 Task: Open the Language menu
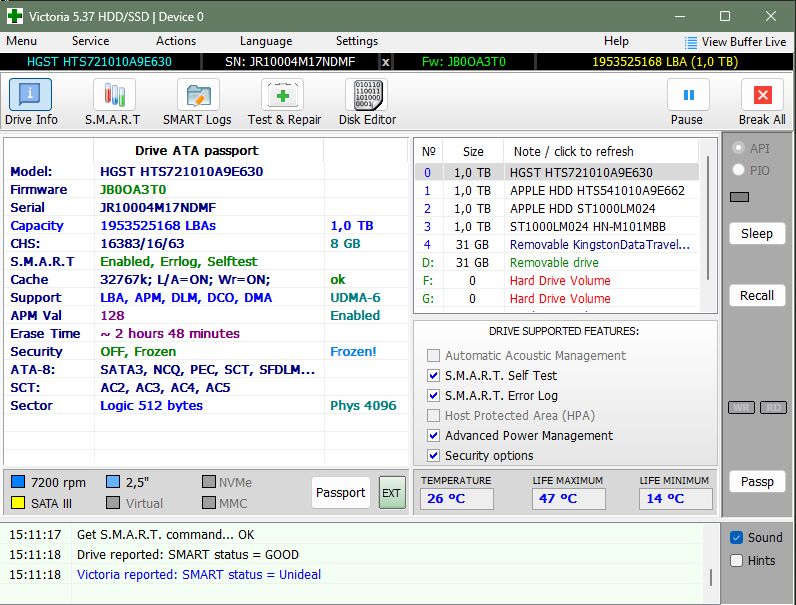(x=266, y=41)
